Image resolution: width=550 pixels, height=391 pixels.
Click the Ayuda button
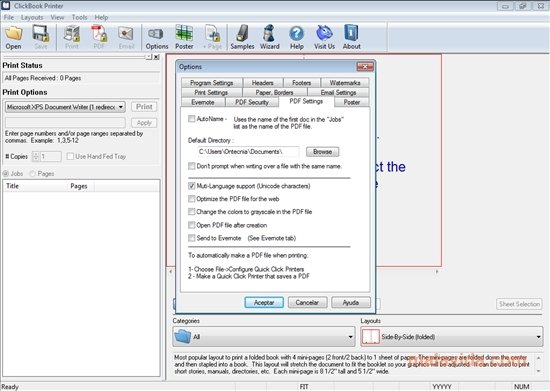tap(351, 302)
